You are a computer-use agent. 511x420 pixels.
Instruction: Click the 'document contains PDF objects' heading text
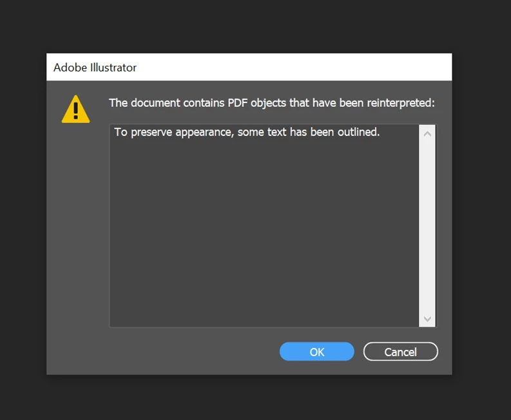[271, 103]
